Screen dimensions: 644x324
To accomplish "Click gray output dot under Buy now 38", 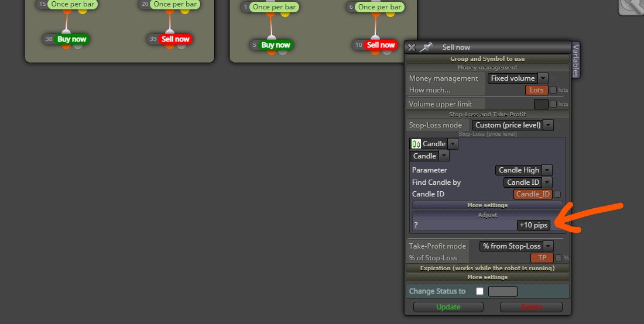I will [78, 46].
